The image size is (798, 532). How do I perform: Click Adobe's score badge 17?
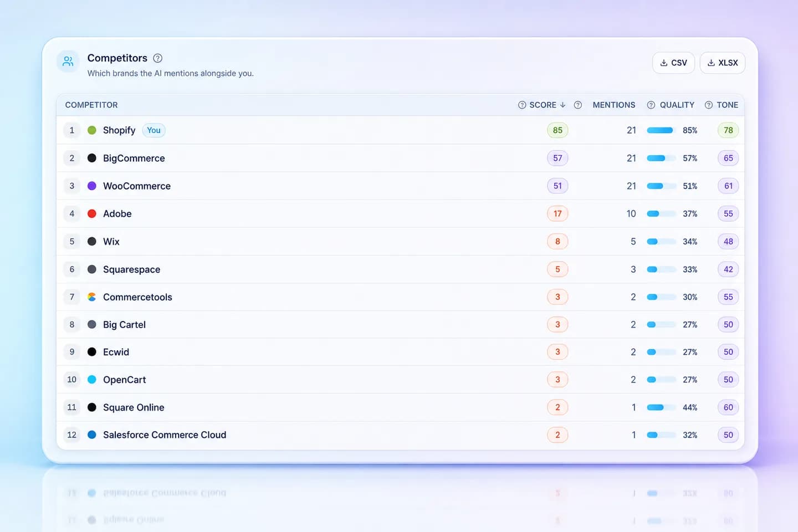coord(557,213)
